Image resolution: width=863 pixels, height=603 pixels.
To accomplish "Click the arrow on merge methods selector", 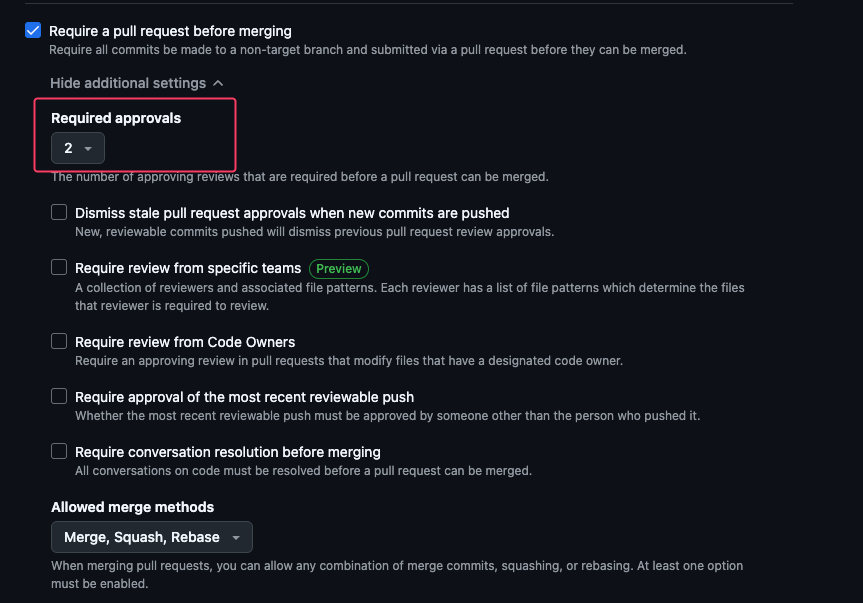I will tap(237, 537).
